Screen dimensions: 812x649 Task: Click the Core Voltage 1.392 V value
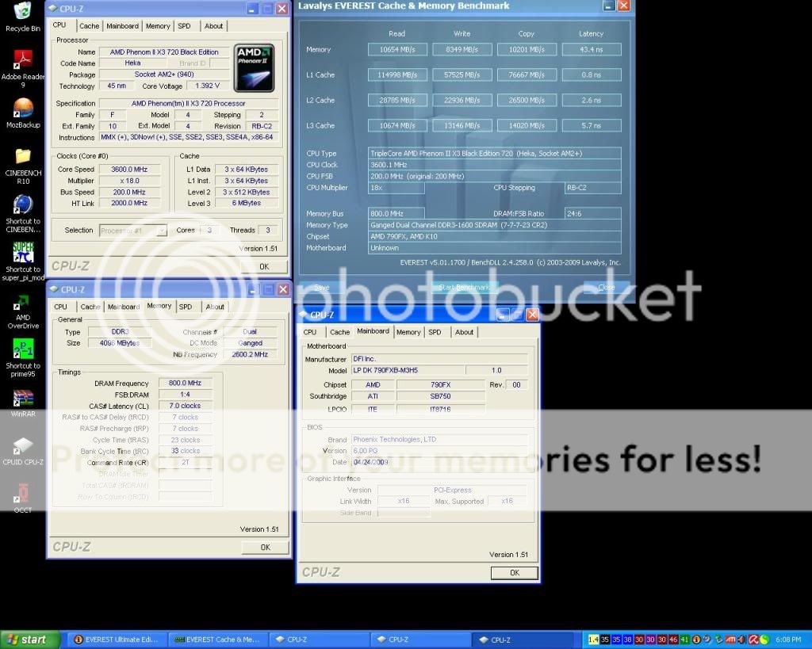pyautogui.click(x=207, y=86)
